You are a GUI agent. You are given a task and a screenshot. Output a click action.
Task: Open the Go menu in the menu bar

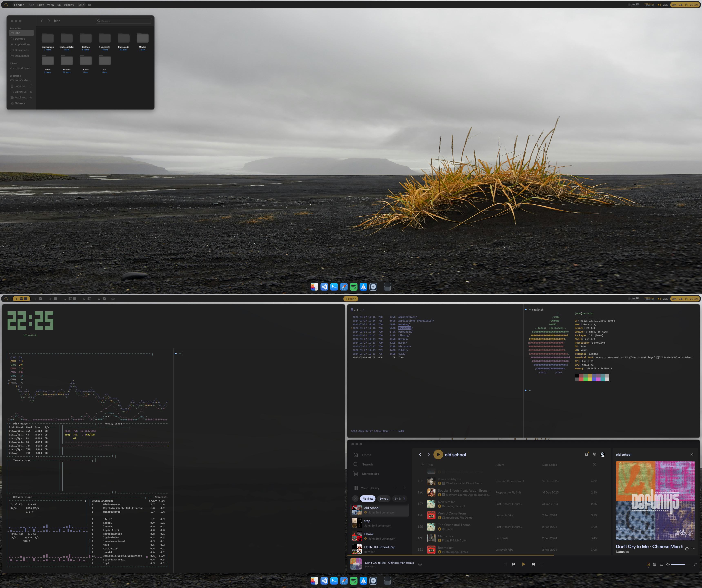tap(59, 5)
